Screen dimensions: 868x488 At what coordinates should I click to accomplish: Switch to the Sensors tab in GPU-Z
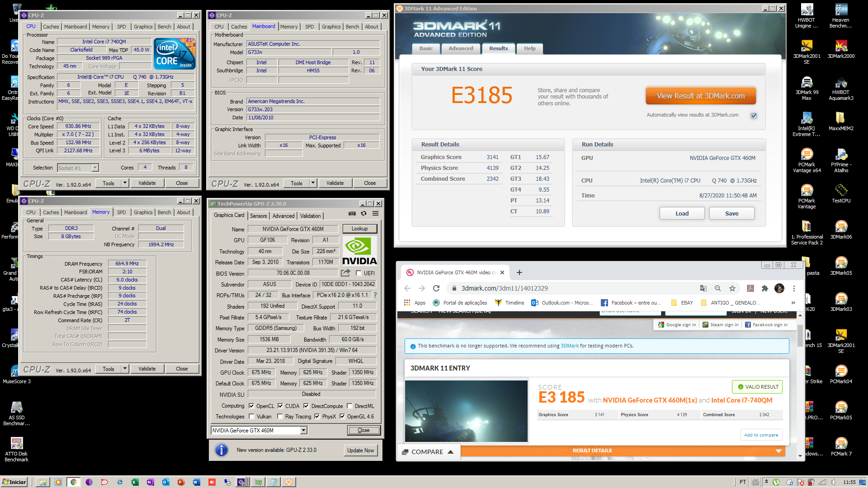(258, 216)
